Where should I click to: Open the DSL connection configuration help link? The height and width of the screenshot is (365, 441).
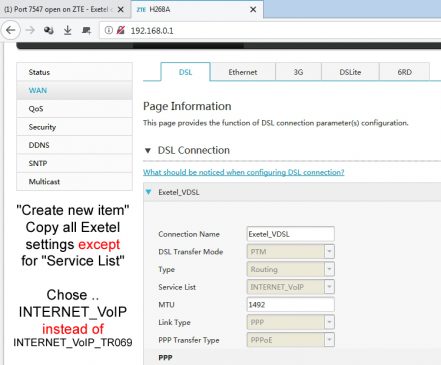244,172
